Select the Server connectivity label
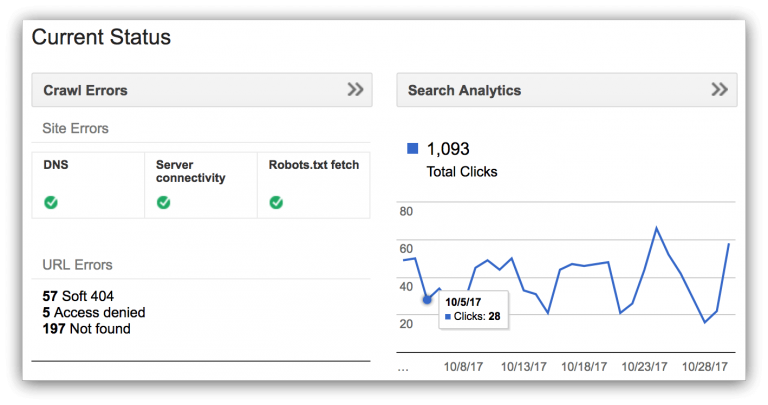This screenshot has height=405, width=768. [190, 170]
